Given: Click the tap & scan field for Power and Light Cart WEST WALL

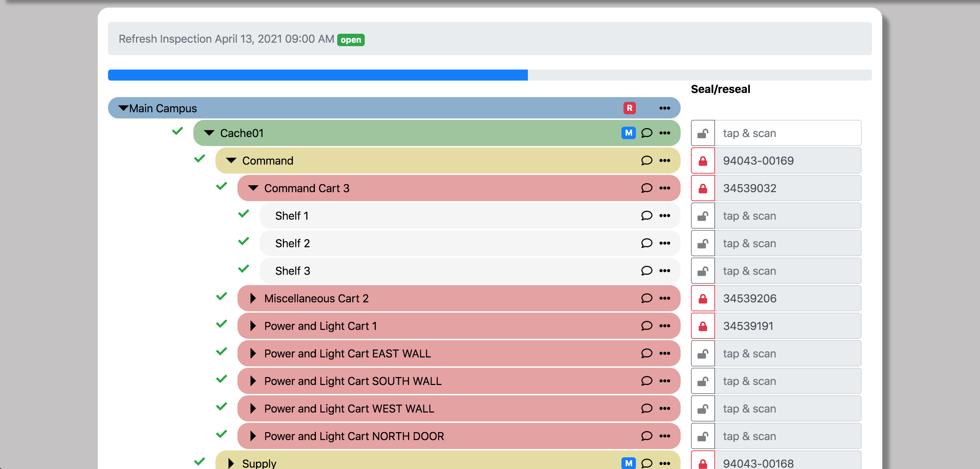Looking at the screenshot, I should point(788,408).
